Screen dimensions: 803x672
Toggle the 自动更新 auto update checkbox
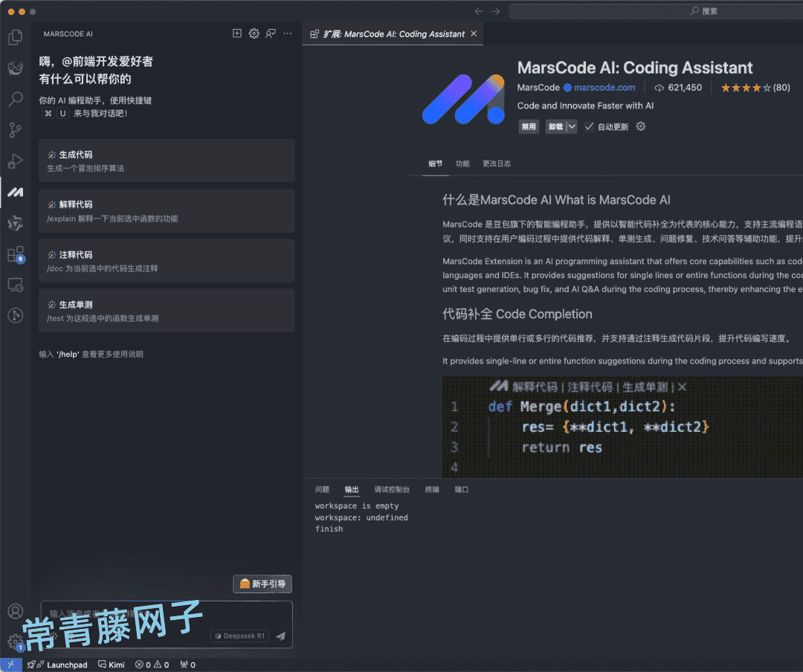(590, 126)
